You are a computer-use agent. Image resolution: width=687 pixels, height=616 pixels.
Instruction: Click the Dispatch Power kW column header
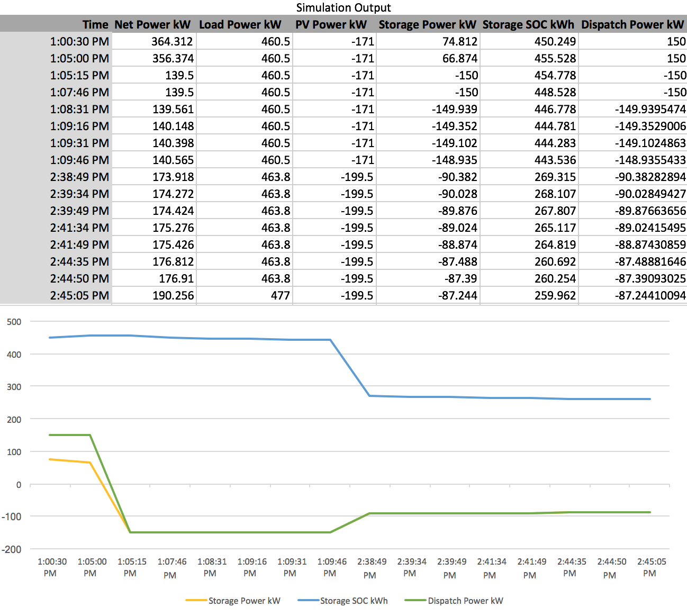pyautogui.click(x=632, y=24)
